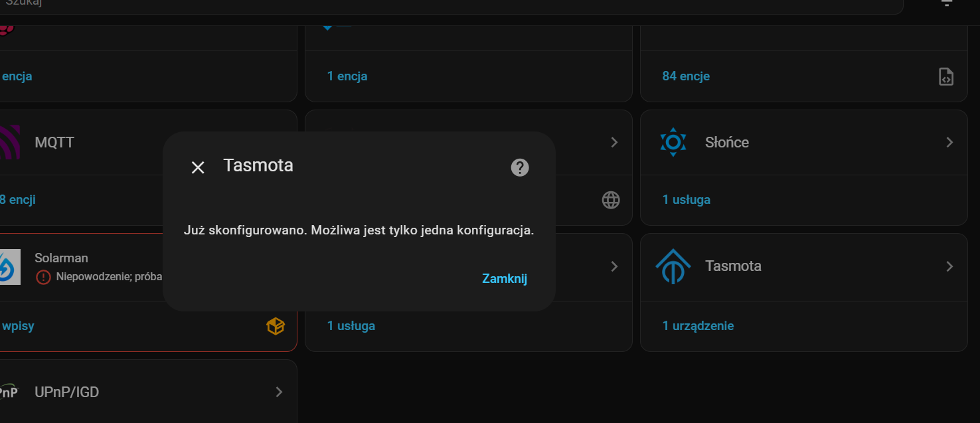Click the red error icon under Solarman
This screenshot has height=423, width=980.
coord(43,277)
